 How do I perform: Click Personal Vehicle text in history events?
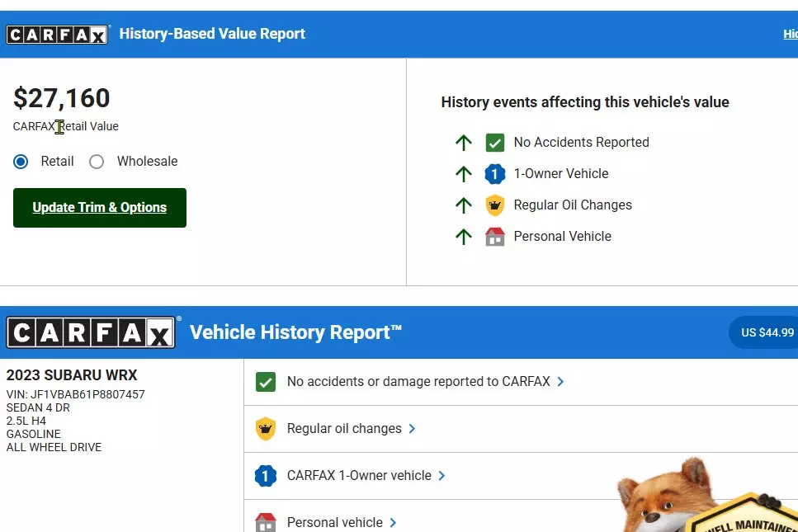(562, 237)
